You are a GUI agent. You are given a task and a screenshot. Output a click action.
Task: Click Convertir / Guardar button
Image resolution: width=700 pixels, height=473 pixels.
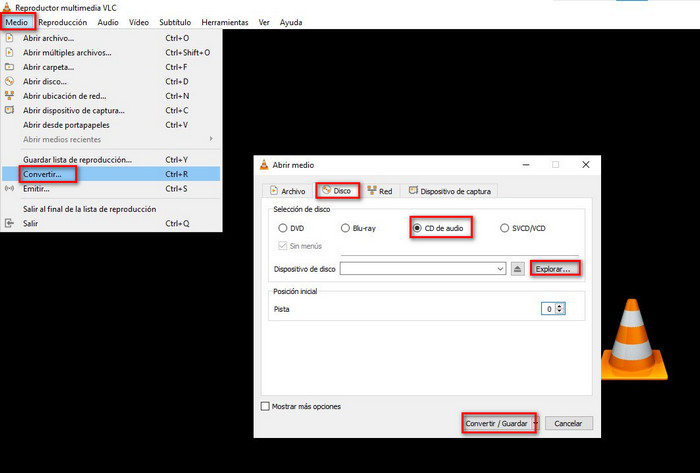coord(496,423)
